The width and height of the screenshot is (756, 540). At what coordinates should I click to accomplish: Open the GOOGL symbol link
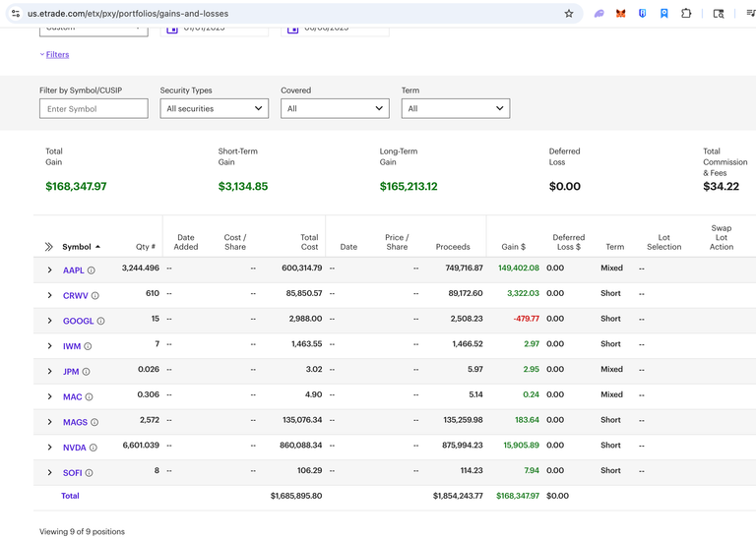click(x=78, y=321)
